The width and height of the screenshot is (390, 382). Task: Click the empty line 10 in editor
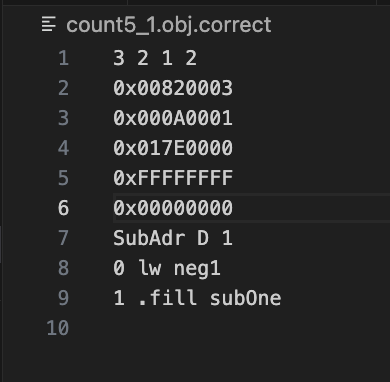[x=252, y=328]
